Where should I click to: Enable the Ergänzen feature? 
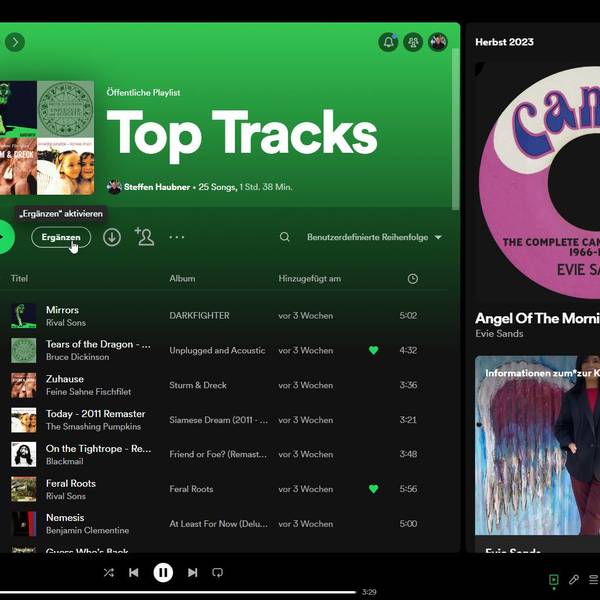[x=61, y=237]
